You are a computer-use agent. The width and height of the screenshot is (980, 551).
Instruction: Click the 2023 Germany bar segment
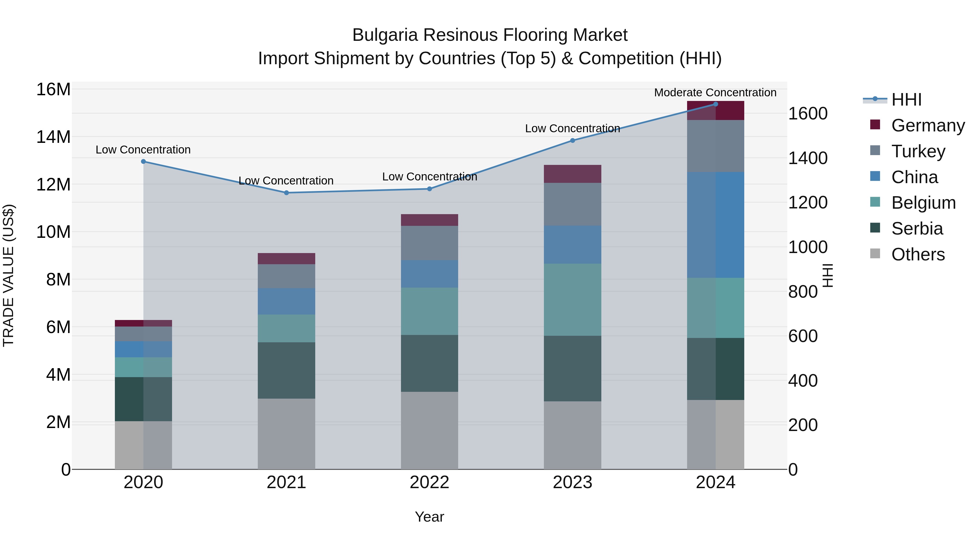pyautogui.click(x=572, y=174)
